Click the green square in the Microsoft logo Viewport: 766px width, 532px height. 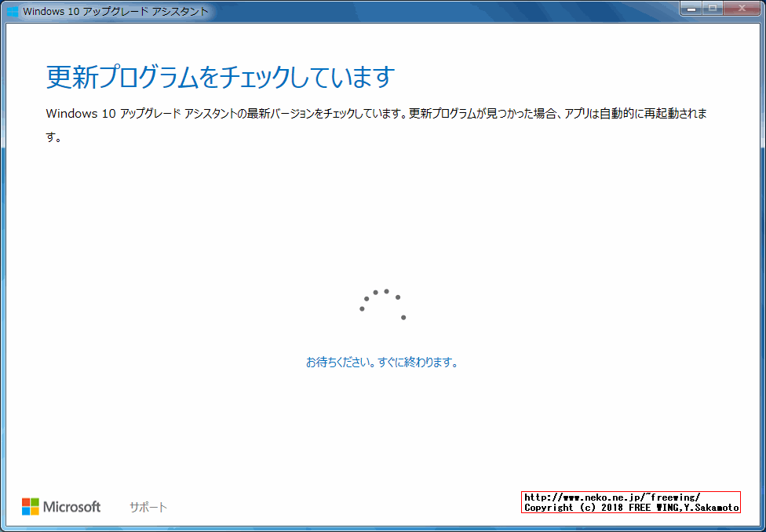coord(35,502)
